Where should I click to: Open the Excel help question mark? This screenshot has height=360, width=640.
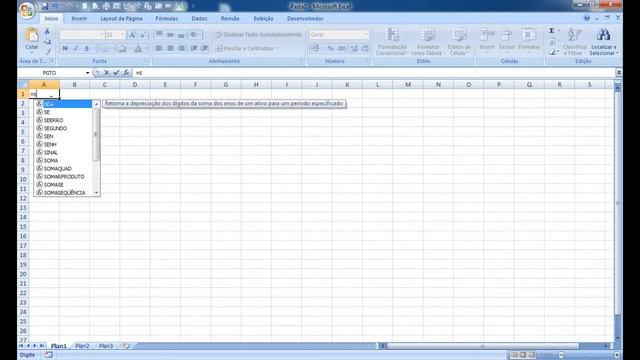pyautogui.click(x=587, y=18)
